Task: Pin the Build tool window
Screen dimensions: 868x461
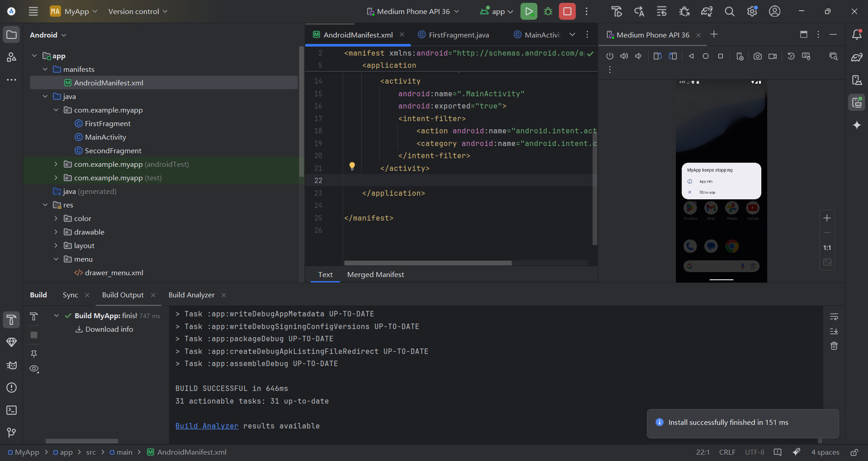Action: point(34,354)
